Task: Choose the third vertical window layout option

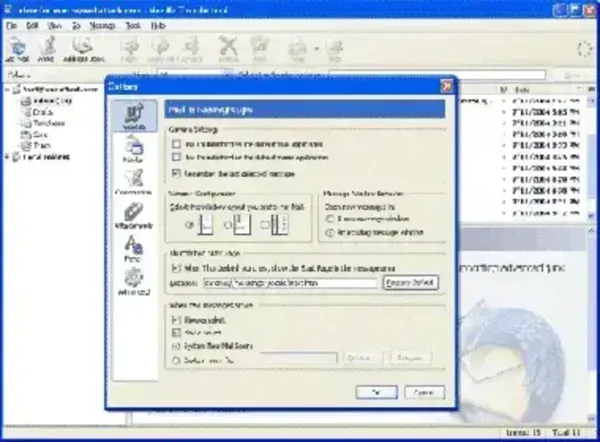Action: click(x=265, y=225)
